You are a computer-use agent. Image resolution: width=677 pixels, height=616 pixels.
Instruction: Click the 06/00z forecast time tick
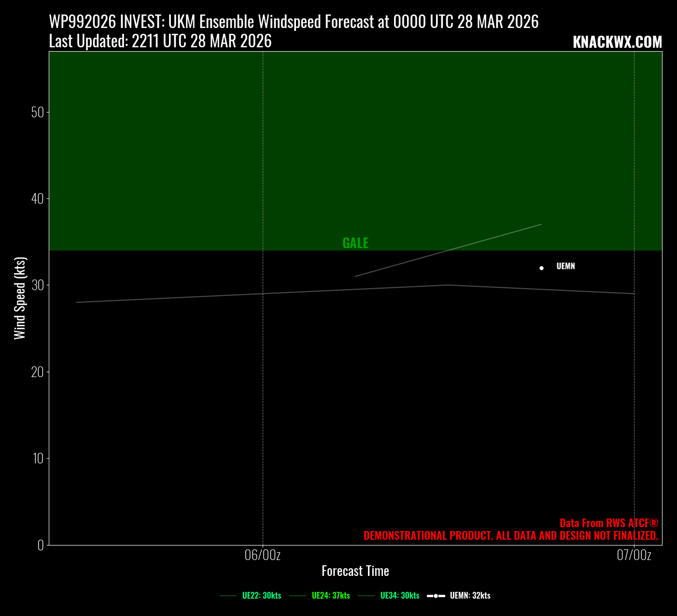[263, 555]
